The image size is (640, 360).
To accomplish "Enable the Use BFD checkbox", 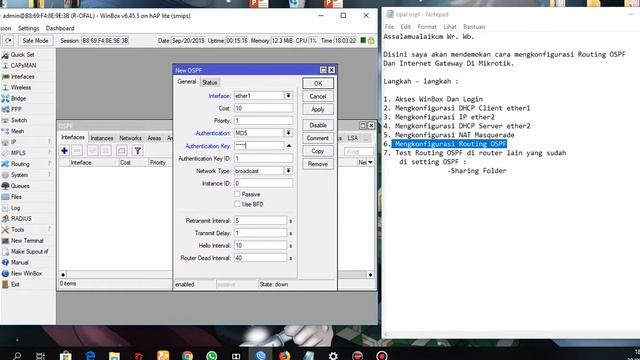I will point(237,204).
